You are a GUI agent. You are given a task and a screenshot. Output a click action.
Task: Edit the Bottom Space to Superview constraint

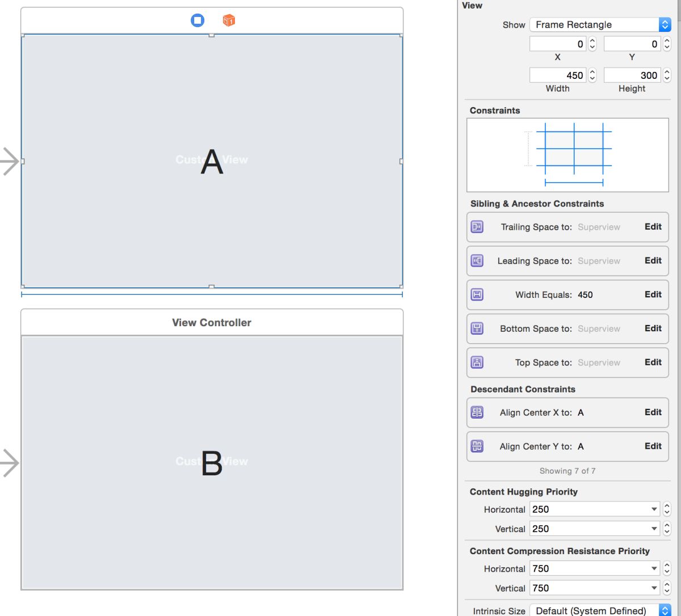pos(653,328)
